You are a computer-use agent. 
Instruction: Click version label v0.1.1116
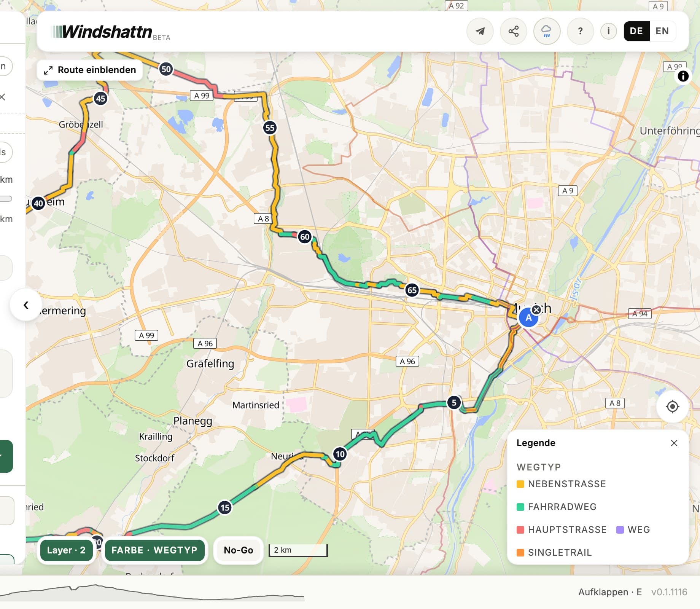click(x=669, y=592)
